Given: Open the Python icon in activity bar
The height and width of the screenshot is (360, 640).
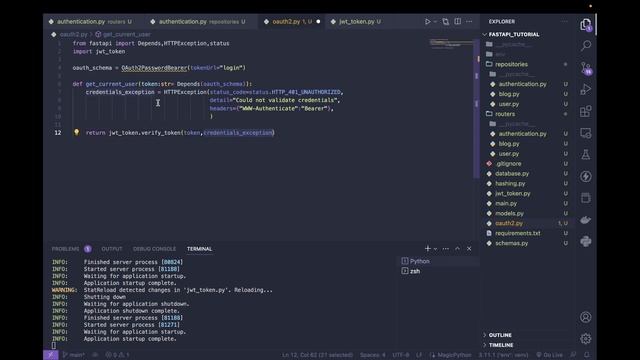Looking at the screenshot, I should (x=586, y=241).
